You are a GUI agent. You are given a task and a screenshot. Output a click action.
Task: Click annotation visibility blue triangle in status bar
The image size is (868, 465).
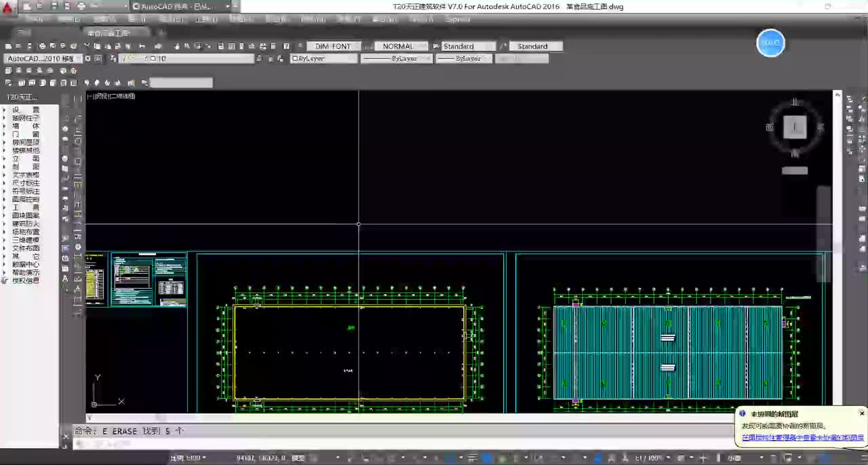pos(597,458)
